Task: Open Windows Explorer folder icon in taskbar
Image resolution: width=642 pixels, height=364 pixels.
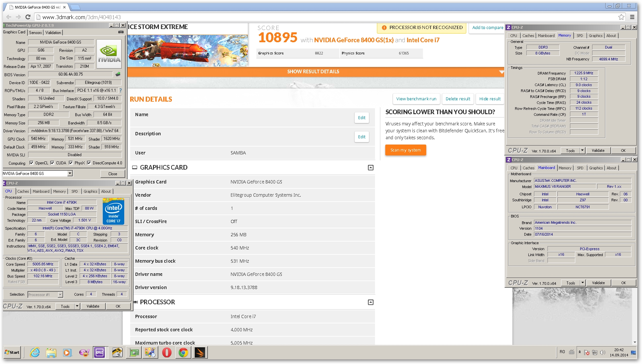Action: point(51,352)
